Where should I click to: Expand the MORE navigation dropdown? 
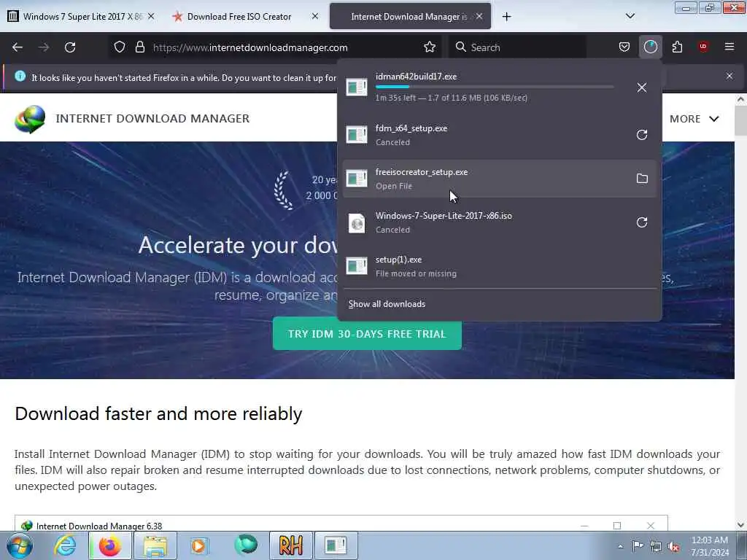(x=694, y=119)
